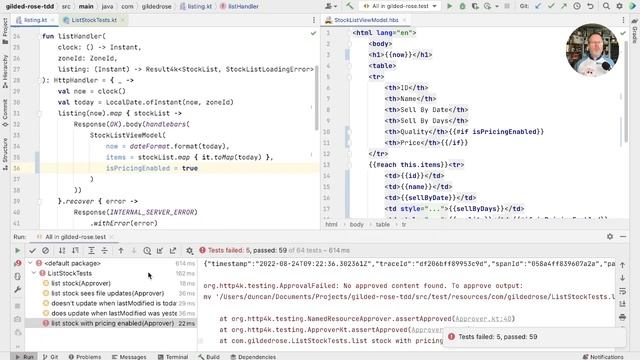Screen dimensions: 640x360
Task: Rerun tests in Run panel
Action: [18, 250]
